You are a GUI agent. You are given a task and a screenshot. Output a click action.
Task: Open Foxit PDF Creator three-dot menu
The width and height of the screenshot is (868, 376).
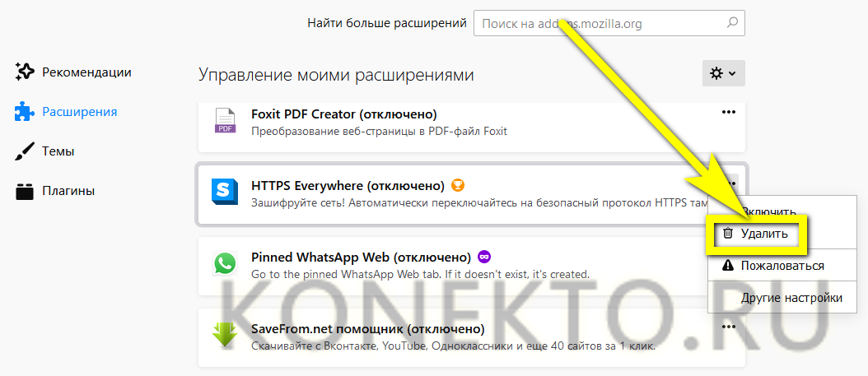point(728,113)
